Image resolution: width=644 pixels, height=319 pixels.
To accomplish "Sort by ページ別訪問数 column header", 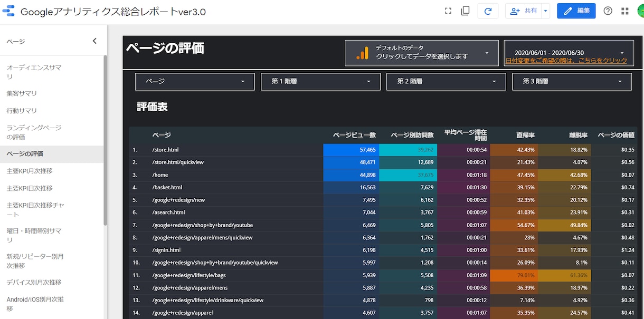I will 412,135.
